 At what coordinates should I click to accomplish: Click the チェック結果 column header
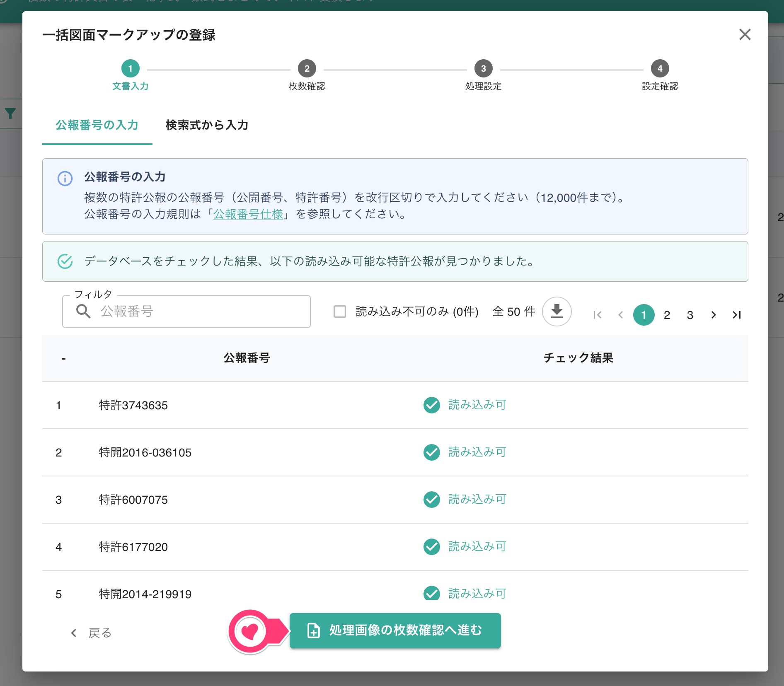[578, 358]
